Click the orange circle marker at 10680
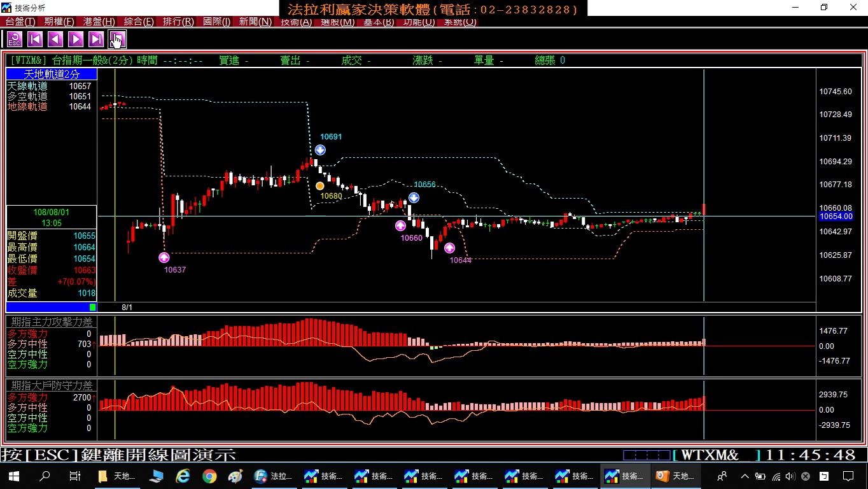Screen dimensions: 868x489 click(320, 186)
